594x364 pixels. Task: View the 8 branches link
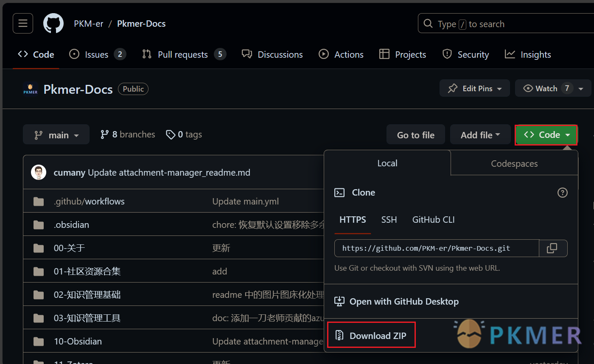click(128, 134)
